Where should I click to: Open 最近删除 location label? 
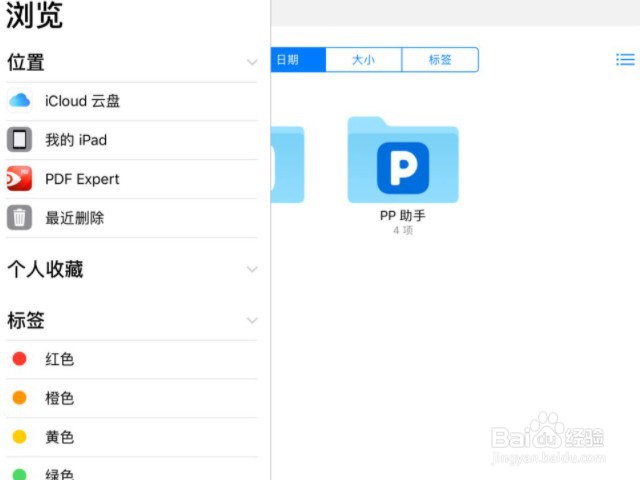pyautogui.click(x=75, y=218)
